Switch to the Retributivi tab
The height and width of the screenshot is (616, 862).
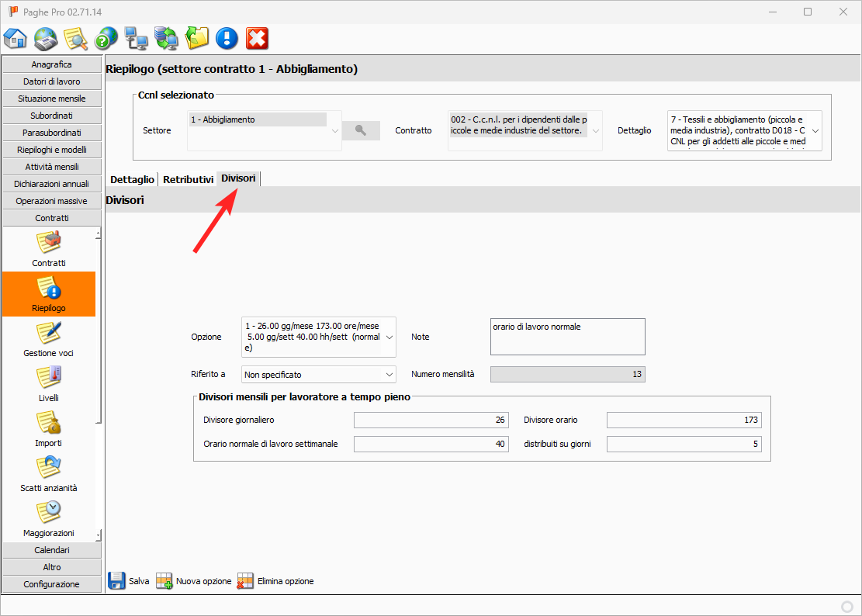188,179
